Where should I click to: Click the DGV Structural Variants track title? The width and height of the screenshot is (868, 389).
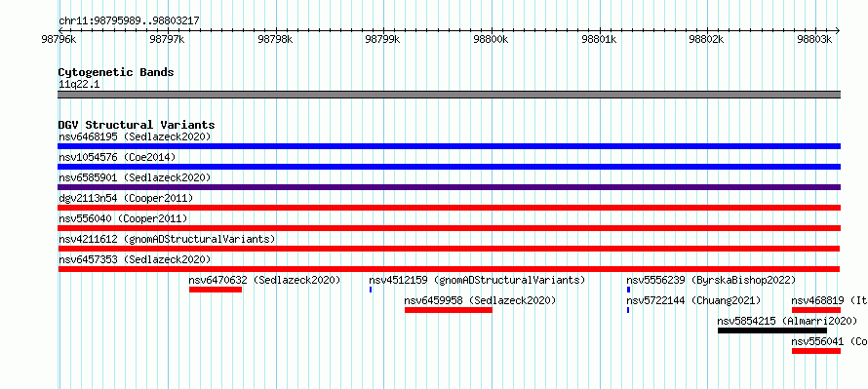pos(137,125)
